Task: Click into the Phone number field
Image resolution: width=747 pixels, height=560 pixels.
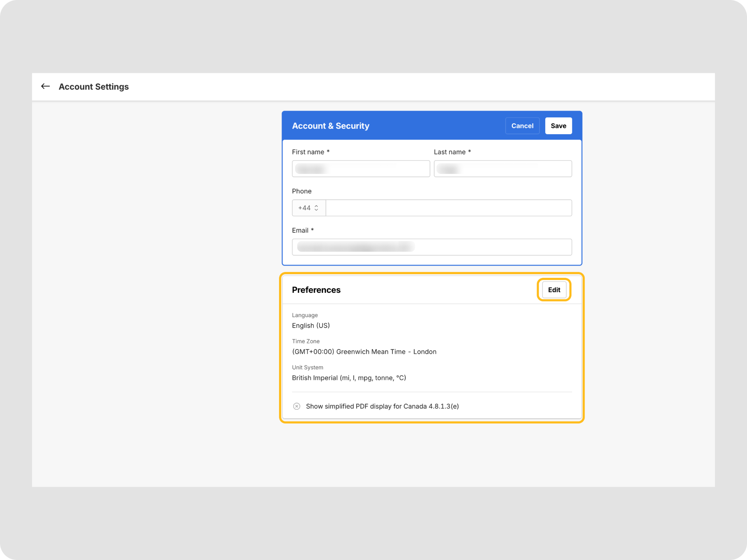Action: [448, 208]
